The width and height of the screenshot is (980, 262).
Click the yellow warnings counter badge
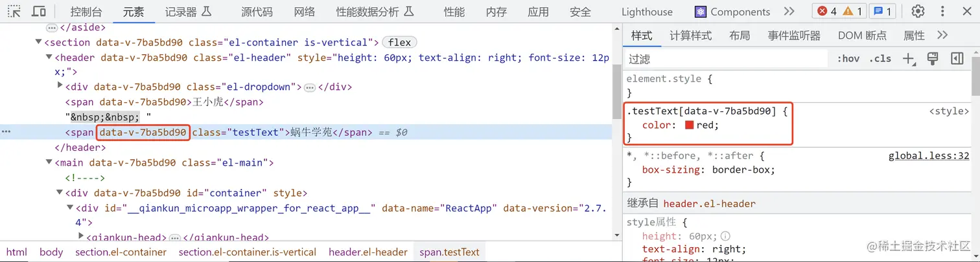click(852, 11)
